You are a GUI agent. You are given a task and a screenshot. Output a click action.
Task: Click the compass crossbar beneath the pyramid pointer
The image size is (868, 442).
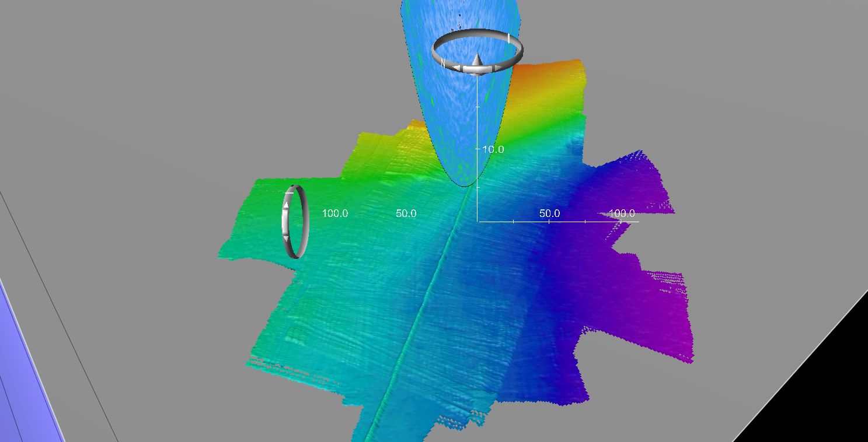pyautogui.click(x=477, y=69)
